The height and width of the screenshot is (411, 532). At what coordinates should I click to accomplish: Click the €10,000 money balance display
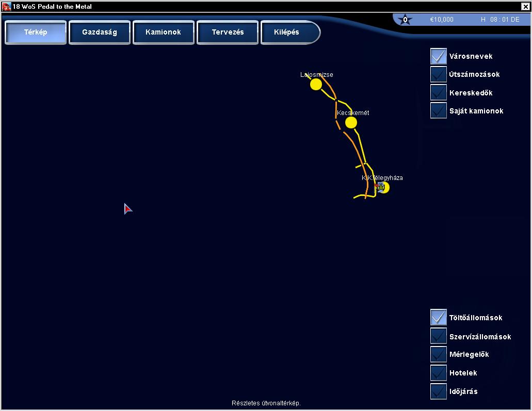pyautogui.click(x=442, y=20)
